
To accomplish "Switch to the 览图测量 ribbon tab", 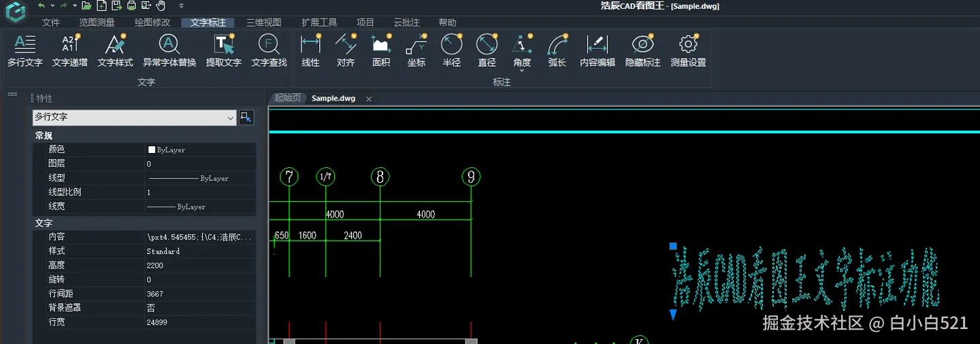I will tap(97, 22).
